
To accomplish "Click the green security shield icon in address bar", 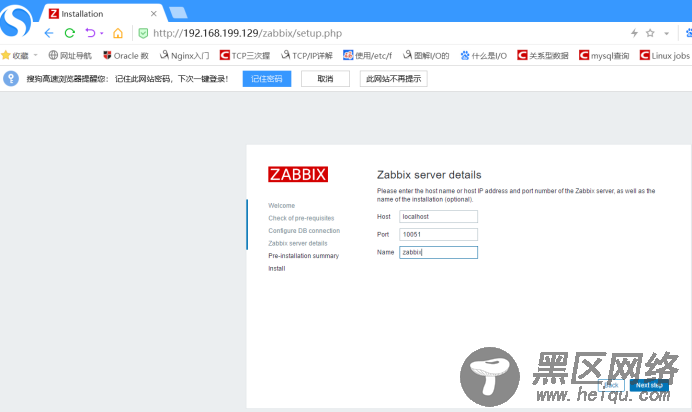I will click(143, 33).
